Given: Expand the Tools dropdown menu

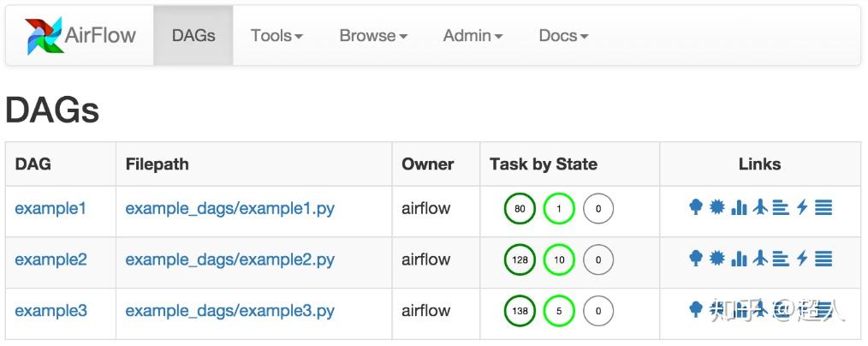Looking at the screenshot, I should [x=276, y=36].
